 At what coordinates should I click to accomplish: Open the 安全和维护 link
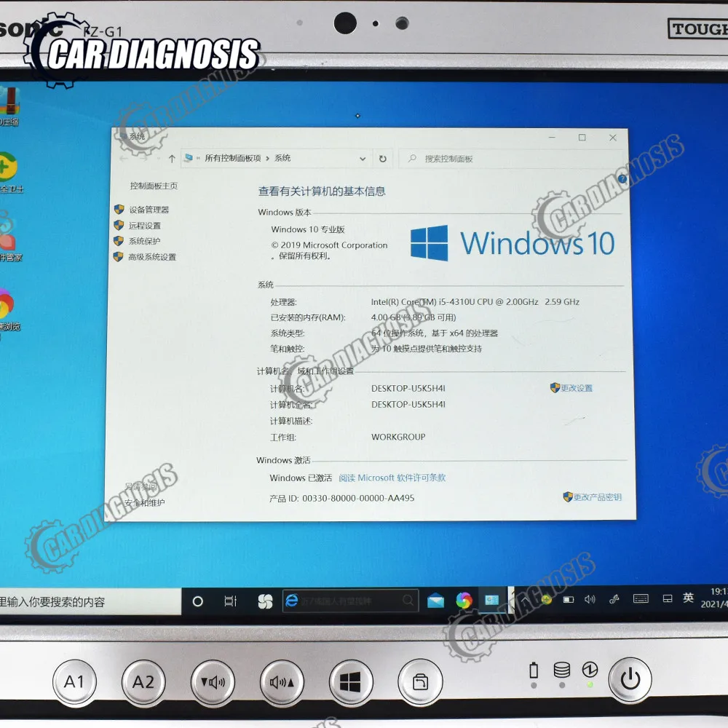tap(144, 502)
